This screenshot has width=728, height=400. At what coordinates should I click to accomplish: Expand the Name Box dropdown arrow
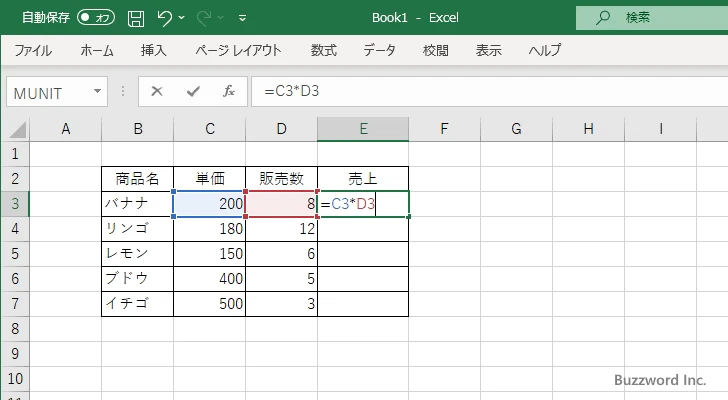coord(98,91)
